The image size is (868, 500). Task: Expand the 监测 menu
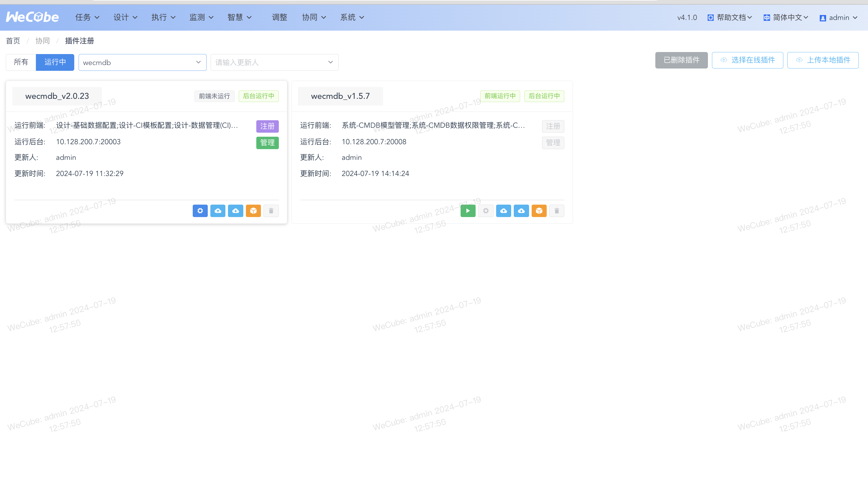tap(201, 17)
